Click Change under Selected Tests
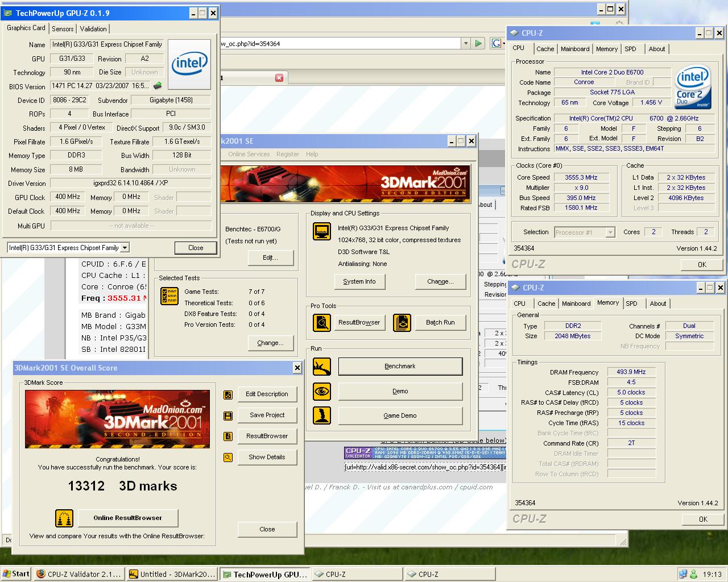Viewport: 728px width, 582px height. coord(270,343)
